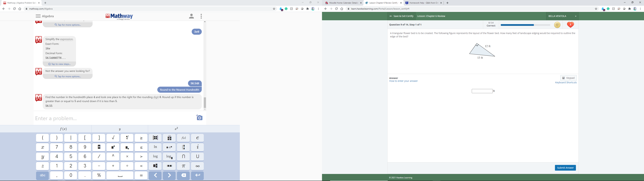Expand Tap for more options below answer
Image resolution: width=644 pixels, height=181 pixels.
pos(68,76)
